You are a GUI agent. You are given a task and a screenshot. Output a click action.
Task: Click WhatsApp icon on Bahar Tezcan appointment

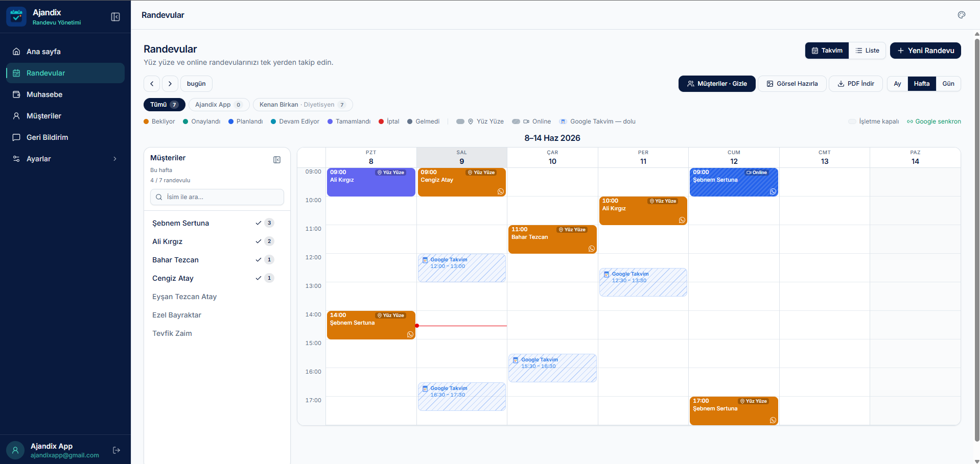592,249
